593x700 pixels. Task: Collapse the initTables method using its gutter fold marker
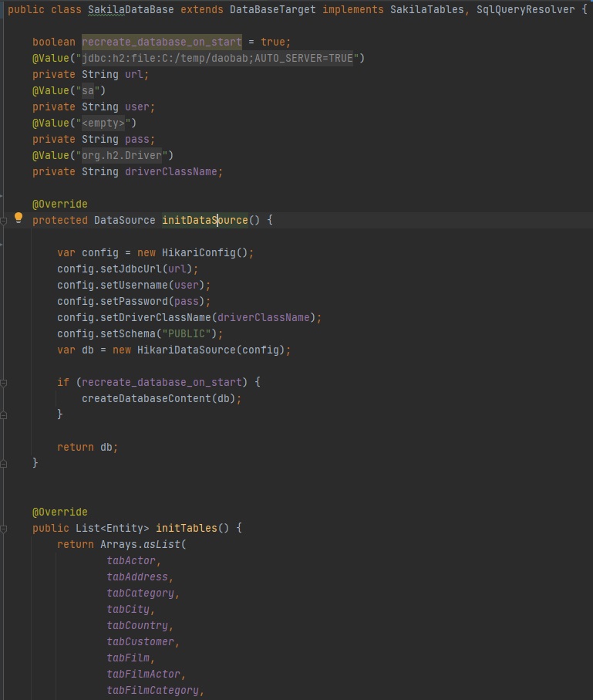[x=4, y=529]
